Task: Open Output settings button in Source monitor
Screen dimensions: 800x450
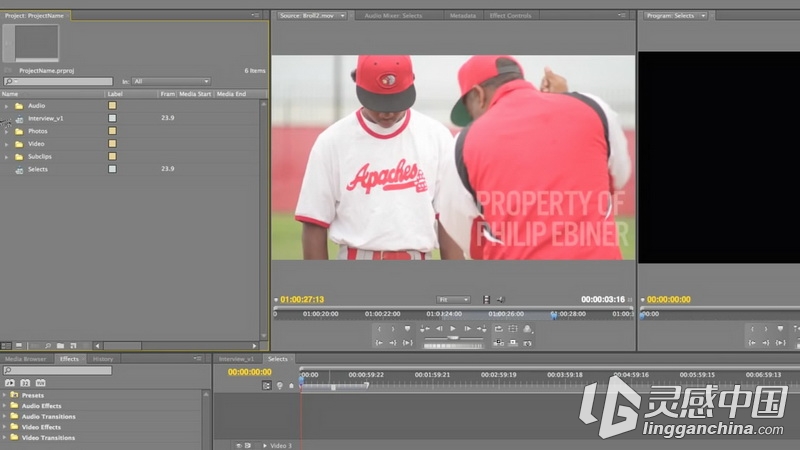Action: click(x=528, y=329)
